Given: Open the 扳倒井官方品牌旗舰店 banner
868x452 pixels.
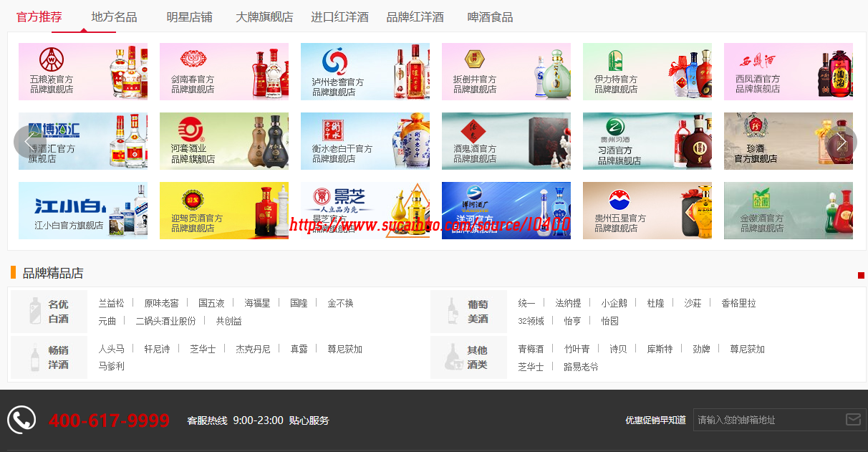Looking at the screenshot, I should (506, 72).
